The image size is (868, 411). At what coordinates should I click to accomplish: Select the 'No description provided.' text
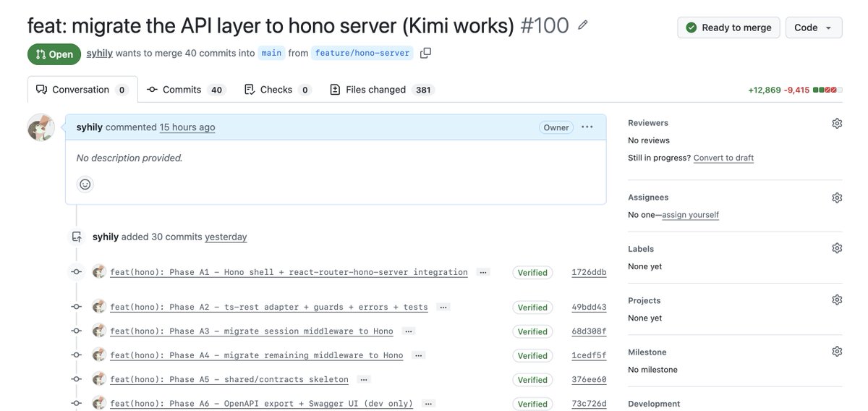pyautogui.click(x=129, y=158)
